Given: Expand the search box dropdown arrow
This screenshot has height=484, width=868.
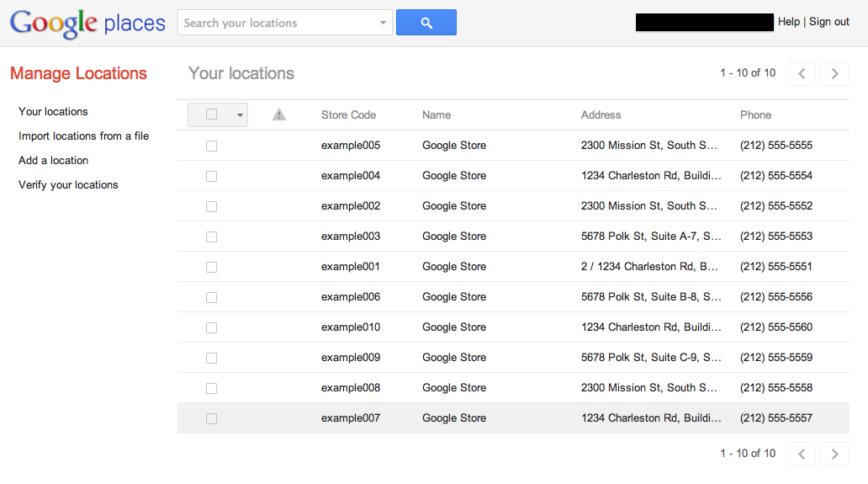Looking at the screenshot, I should click(x=384, y=23).
